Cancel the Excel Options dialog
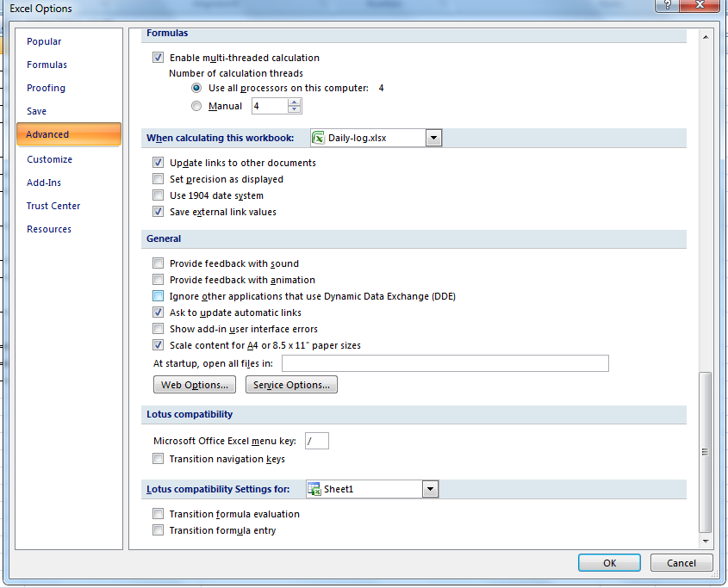 (681, 563)
